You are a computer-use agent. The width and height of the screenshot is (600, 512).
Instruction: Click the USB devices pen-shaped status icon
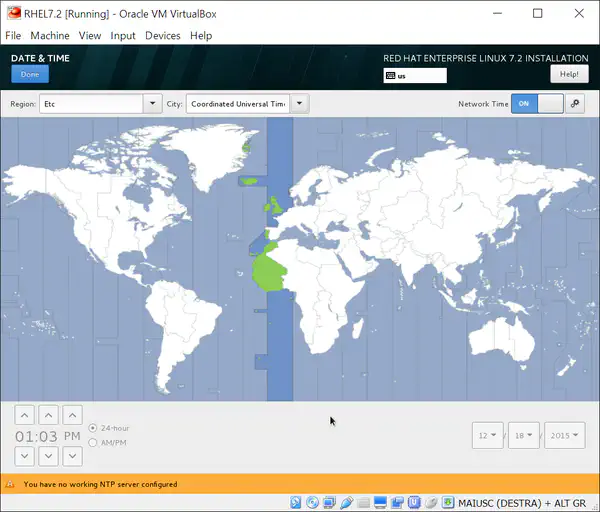(x=347, y=501)
